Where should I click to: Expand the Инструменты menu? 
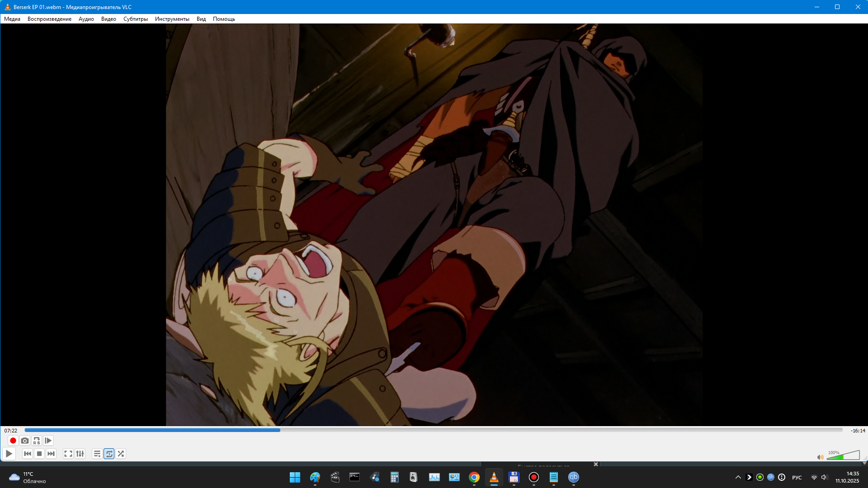pyautogui.click(x=172, y=19)
